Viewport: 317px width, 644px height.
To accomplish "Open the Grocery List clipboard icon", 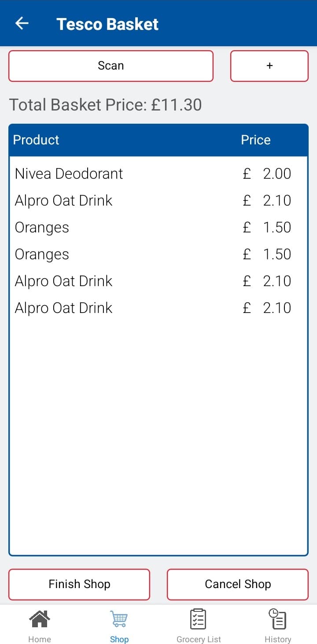I will tap(198, 619).
